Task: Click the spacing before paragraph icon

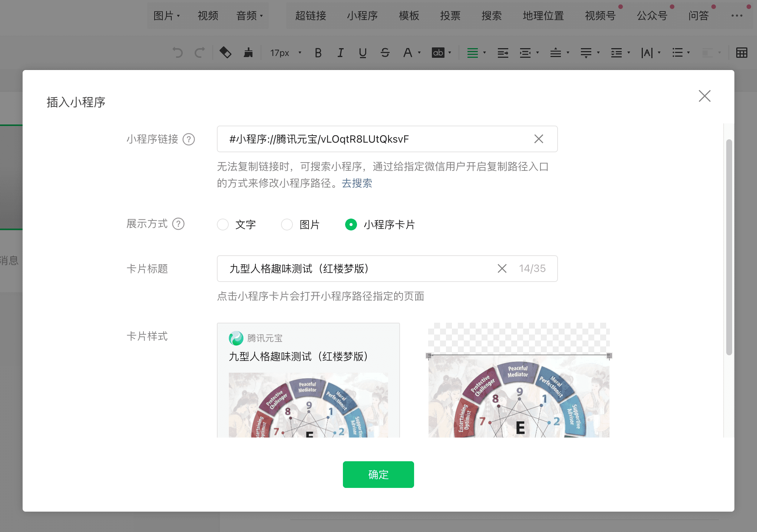Action: pos(555,53)
